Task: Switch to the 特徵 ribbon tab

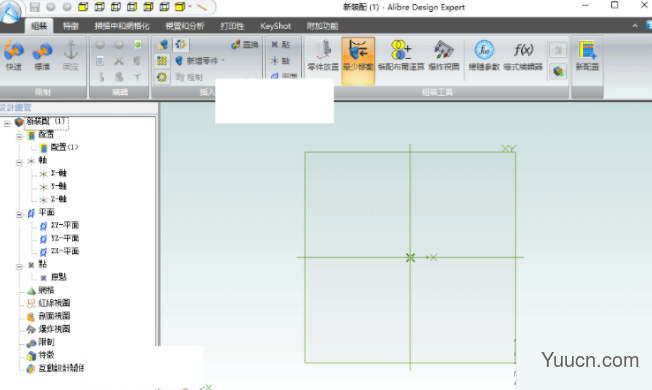Action: tap(70, 26)
